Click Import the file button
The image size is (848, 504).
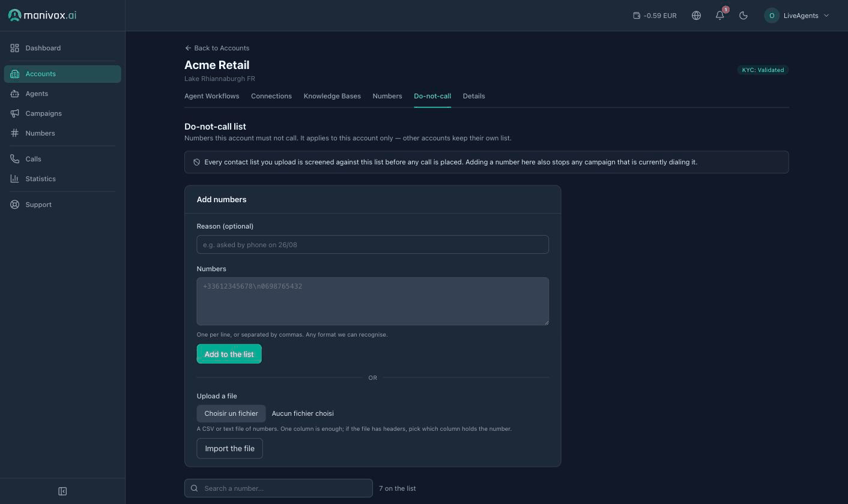tap(229, 449)
